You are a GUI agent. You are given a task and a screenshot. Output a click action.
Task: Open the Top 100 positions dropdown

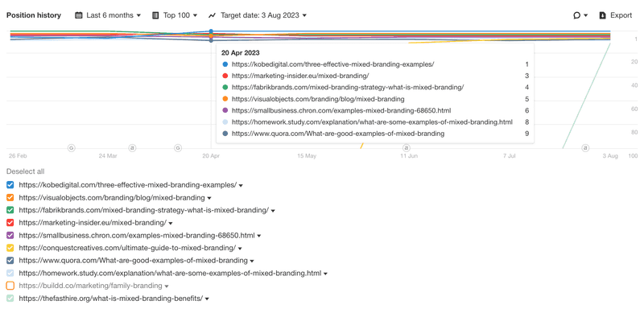[175, 15]
